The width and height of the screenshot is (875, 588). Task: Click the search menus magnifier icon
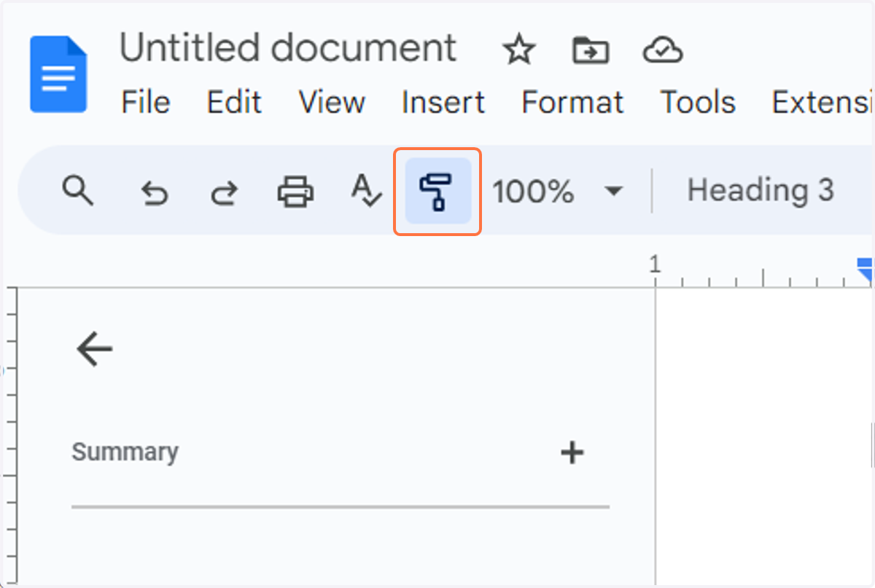coord(77,192)
